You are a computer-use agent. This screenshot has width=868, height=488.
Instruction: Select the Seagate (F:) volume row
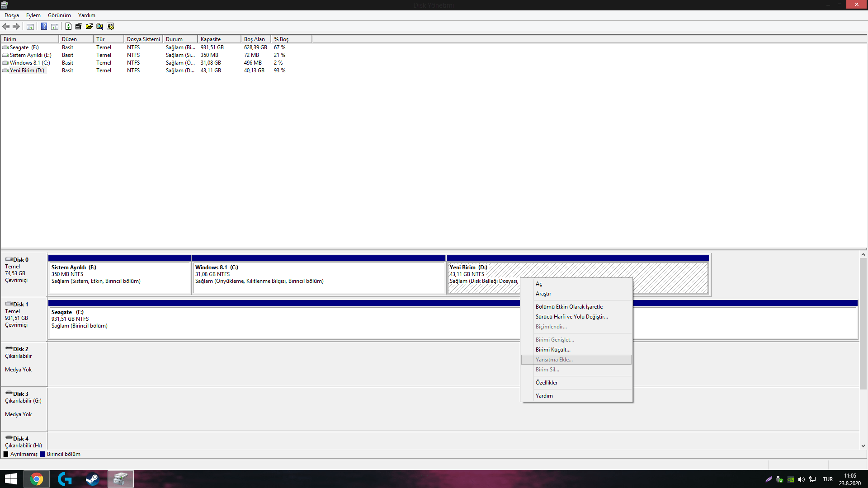pos(24,47)
